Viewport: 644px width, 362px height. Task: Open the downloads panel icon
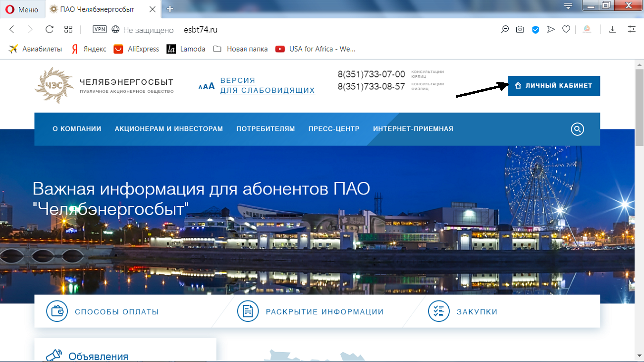[x=612, y=29]
